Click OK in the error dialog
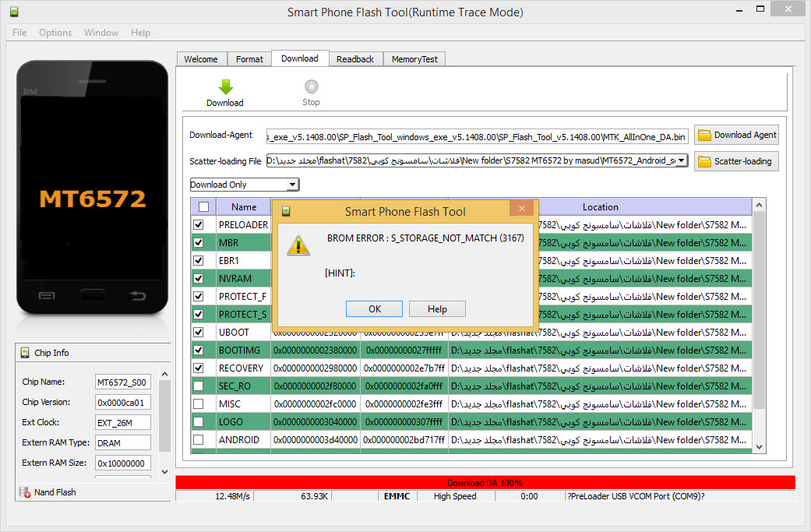Viewport: 811px width, 532px height. click(375, 308)
